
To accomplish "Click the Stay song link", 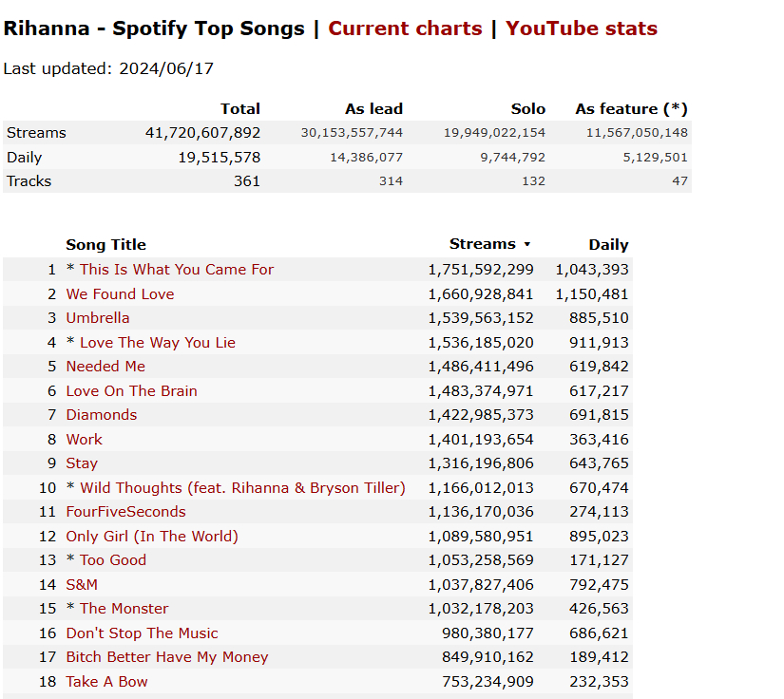I will click(x=82, y=463).
